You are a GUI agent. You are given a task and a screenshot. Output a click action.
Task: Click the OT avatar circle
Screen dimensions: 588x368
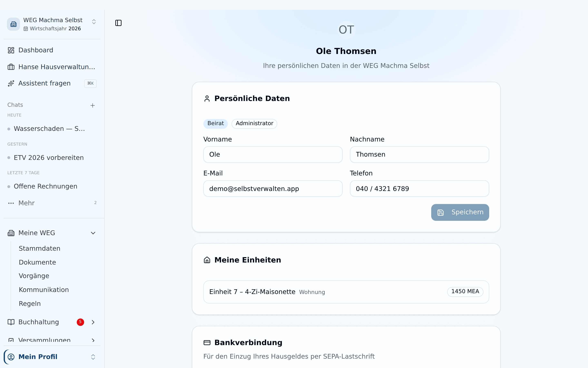pos(346,30)
